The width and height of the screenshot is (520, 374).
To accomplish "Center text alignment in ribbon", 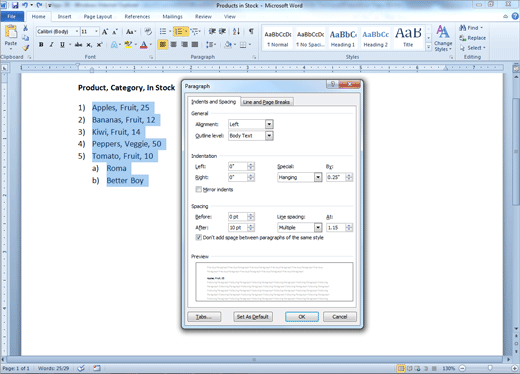I will click(x=173, y=44).
